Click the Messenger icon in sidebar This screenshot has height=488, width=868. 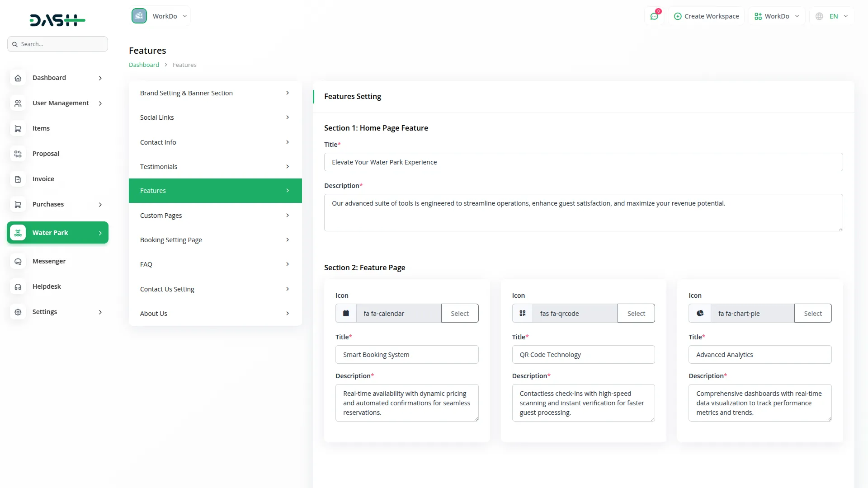[x=18, y=262]
